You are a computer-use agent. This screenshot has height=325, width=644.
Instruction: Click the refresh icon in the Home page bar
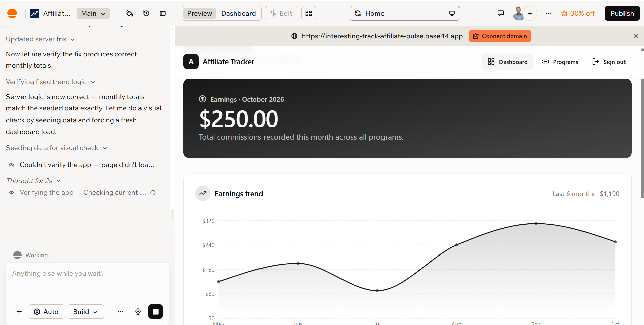click(x=358, y=13)
